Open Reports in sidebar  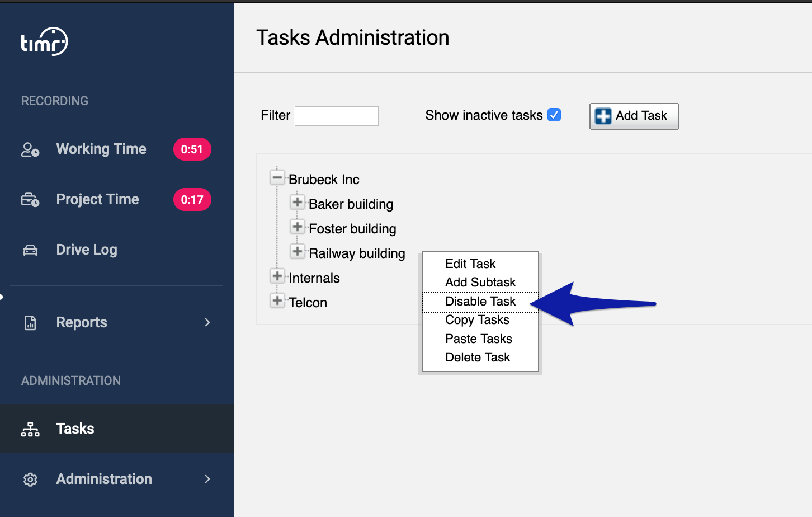[82, 322]
